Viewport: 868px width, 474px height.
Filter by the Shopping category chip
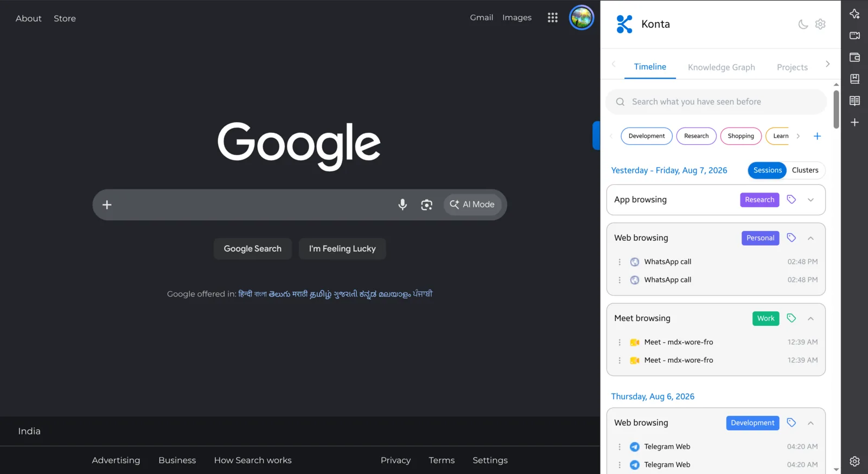741,136
